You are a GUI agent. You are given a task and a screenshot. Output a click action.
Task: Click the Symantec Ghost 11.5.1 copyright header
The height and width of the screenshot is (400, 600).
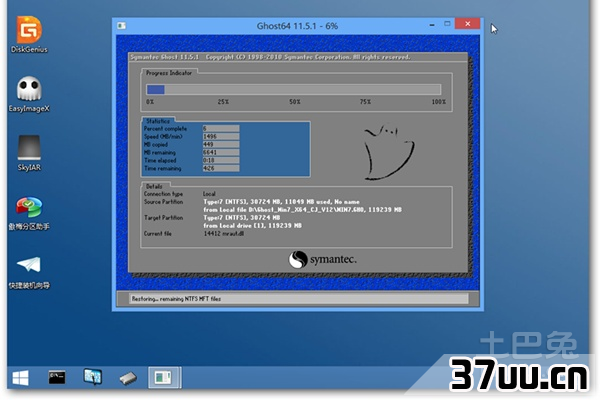click(x=270, y=57)
